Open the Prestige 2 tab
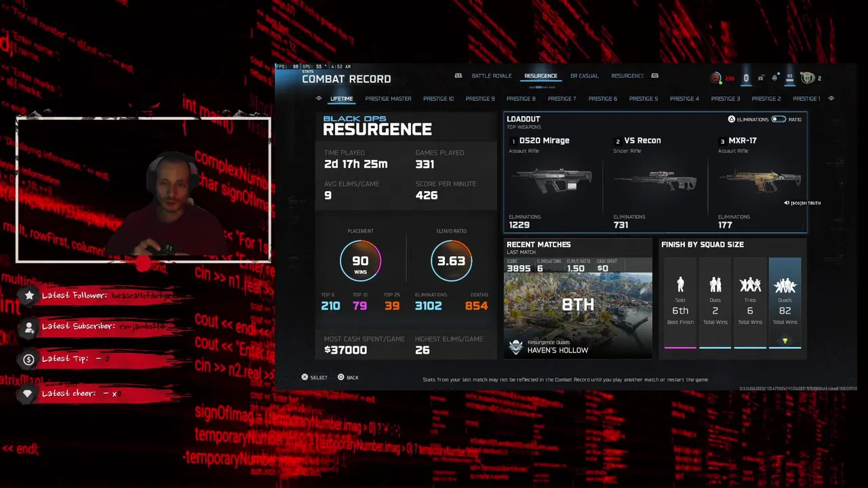The height and width of the screenshot is (488, 868). pyautogui.click(x=766, y=99)
